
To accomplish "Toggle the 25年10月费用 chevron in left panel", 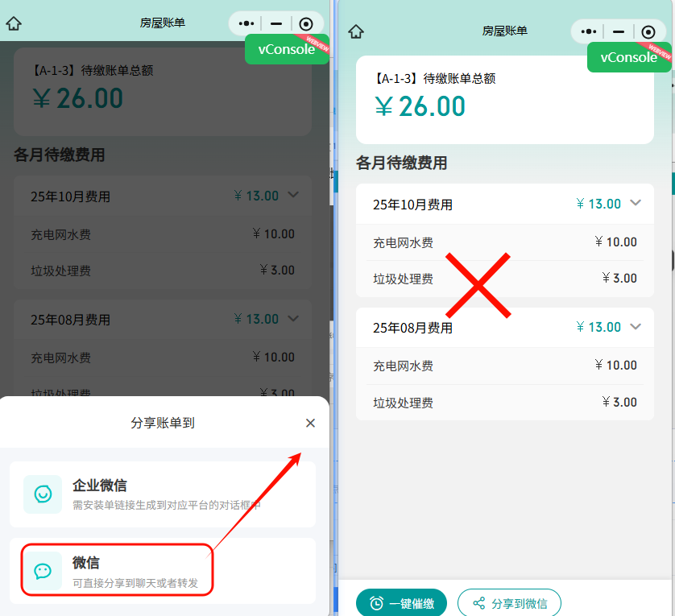I will [x=293, y=195].
